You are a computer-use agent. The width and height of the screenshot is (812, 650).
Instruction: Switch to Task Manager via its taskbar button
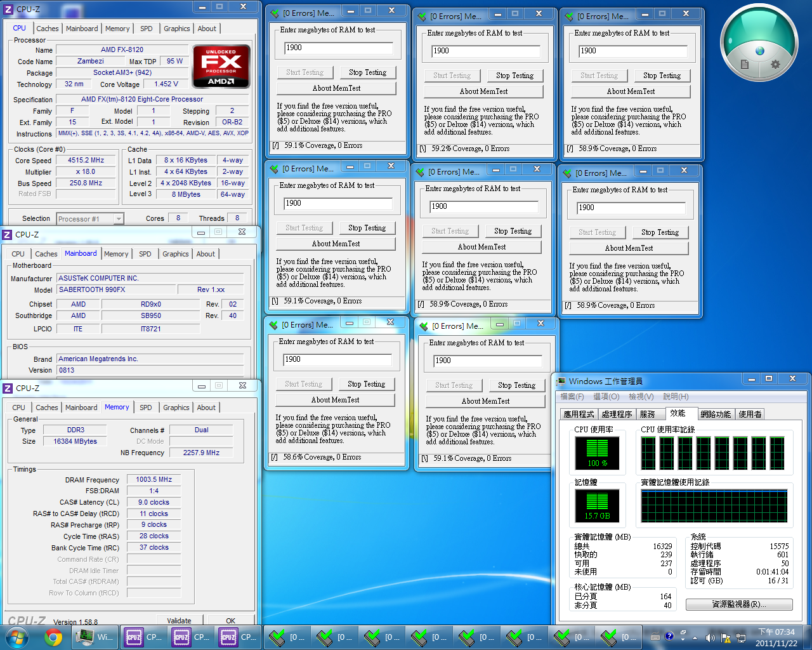coord(95,637)
